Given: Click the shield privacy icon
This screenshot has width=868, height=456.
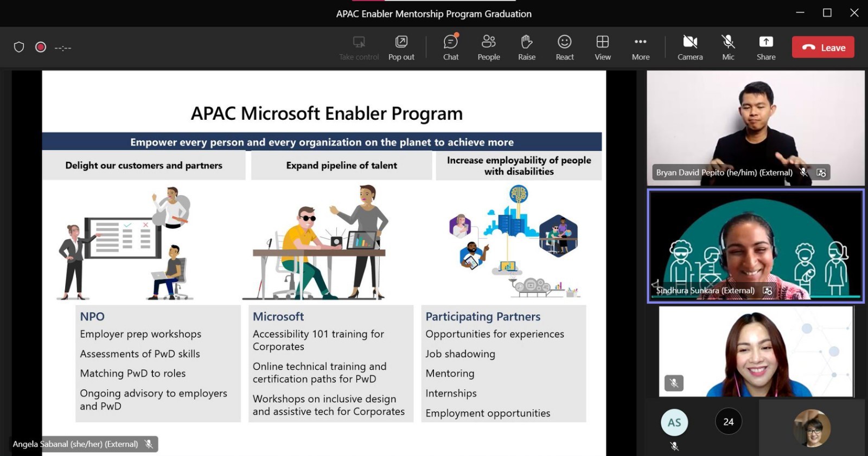Looking at the screenshot, I should coord(19,47).
